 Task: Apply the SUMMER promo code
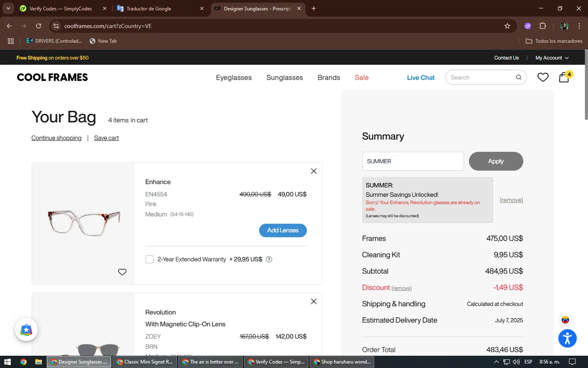click(495, 161)
